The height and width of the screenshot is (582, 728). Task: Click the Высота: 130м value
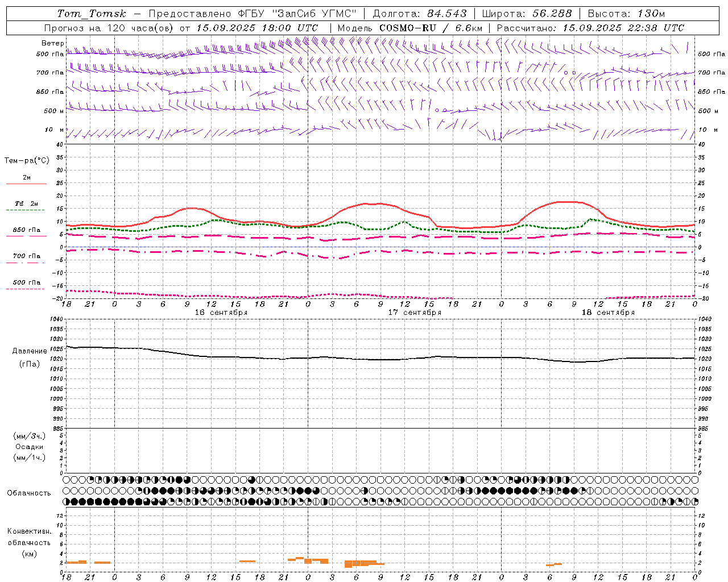[x=626, y=14]
